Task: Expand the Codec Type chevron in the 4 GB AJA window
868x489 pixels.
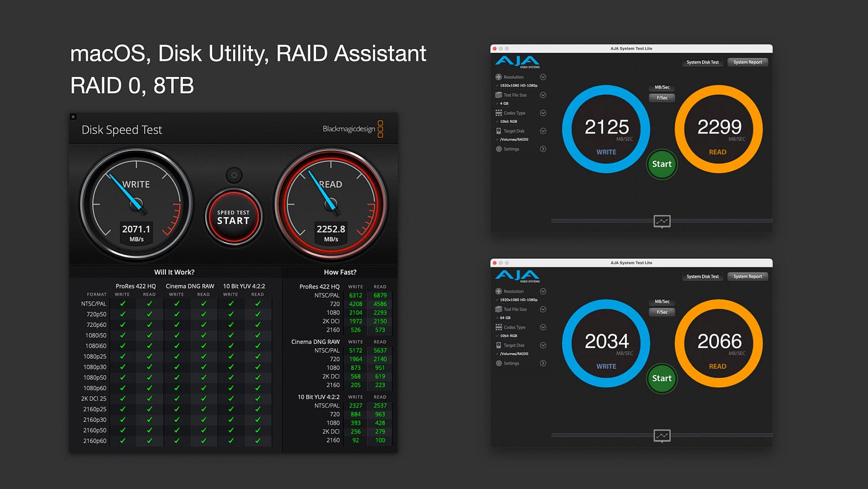Action: [543, 113]
